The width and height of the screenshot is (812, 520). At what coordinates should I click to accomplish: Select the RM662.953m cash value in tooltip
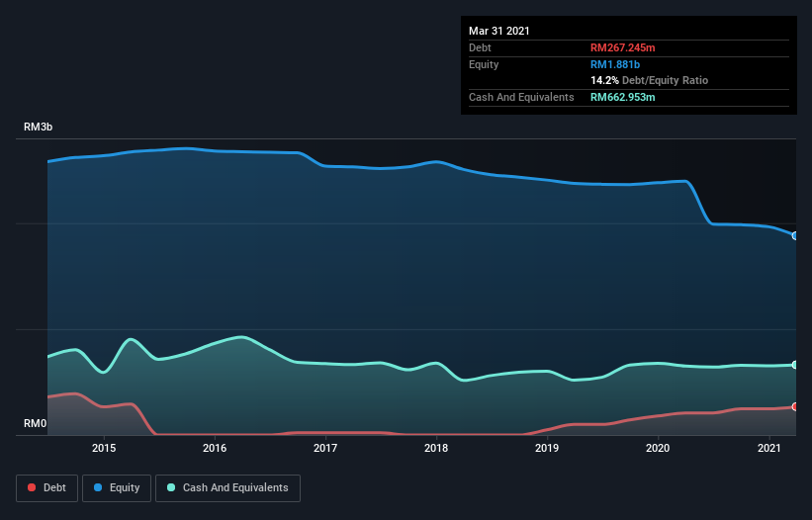coord(622,97)
